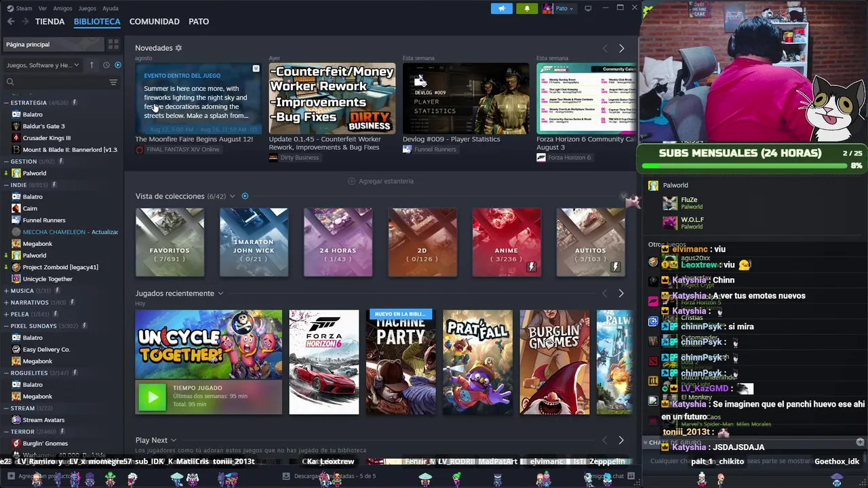Viewport: 868px width, 488px height.
Task: Click the forward navigation arrow beside TIENDA
Action: tap(25, 22)
